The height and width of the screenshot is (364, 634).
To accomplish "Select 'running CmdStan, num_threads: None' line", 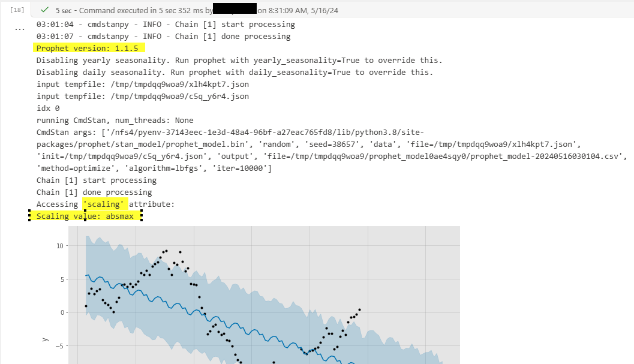I will pyautogui.click(x=115, y=121).
